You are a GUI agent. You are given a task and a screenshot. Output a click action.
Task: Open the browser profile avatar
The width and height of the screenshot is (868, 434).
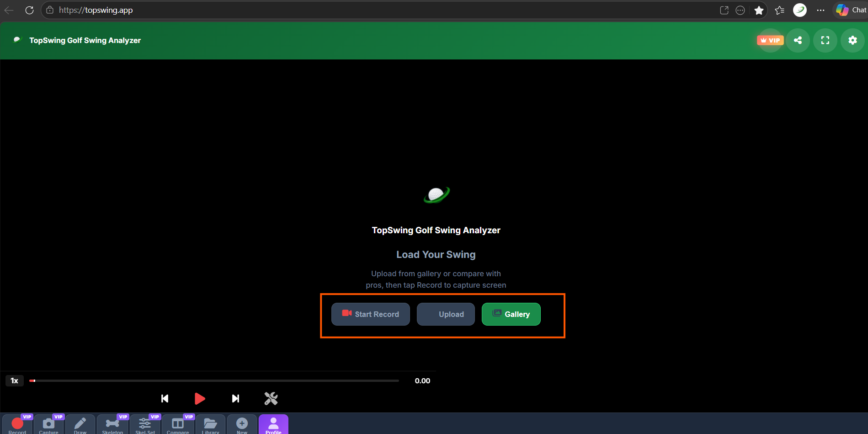(800, 10)
